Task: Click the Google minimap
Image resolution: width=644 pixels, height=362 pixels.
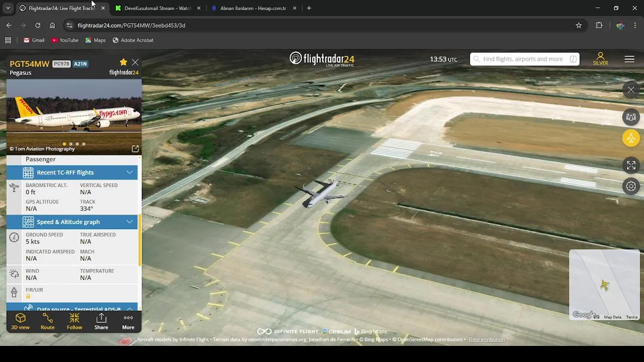Action: point(604,285)
